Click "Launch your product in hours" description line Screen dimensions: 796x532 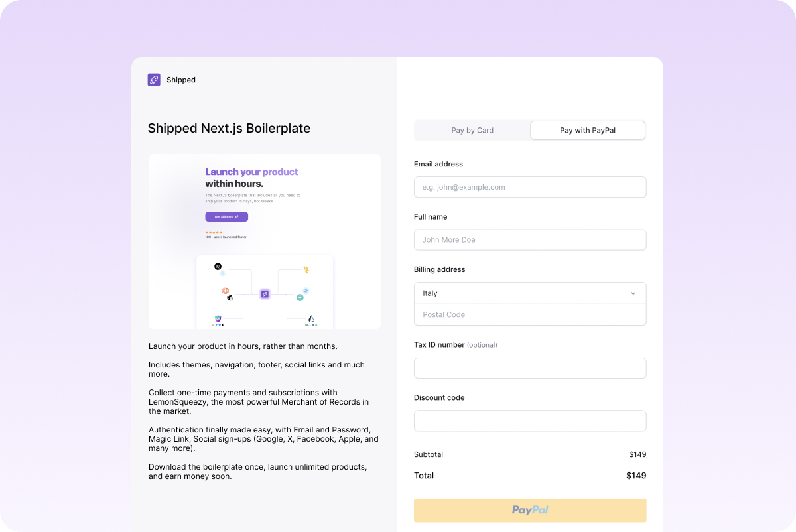click(x=243, y=346)
